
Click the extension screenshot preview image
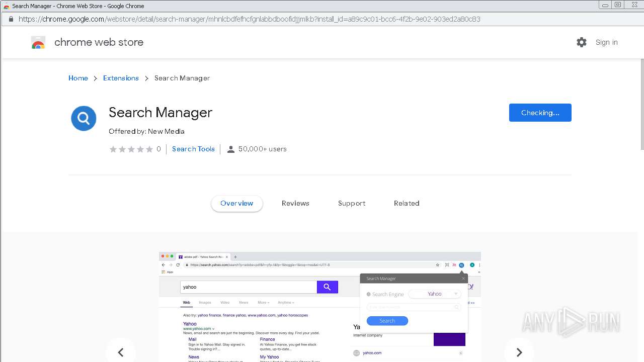320,307
